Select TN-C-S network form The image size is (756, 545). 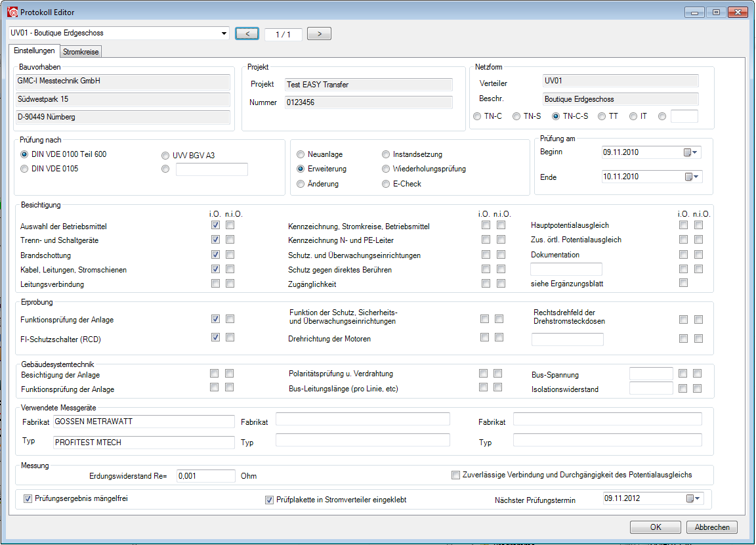[556, 116]
